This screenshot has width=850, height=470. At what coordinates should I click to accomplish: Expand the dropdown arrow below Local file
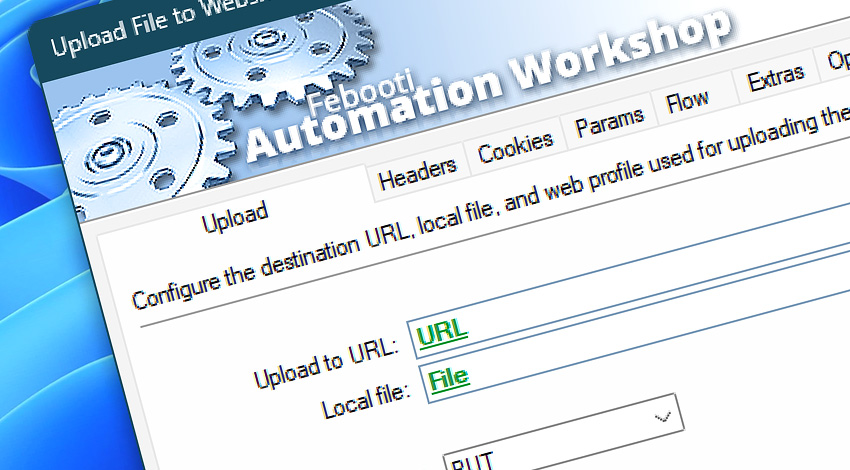click(662, 417)
